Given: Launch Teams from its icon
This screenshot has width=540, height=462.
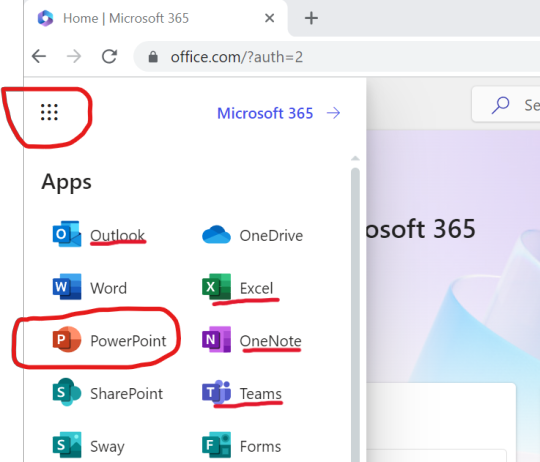Looking at the screenshot, I should [x=216, y=392].
